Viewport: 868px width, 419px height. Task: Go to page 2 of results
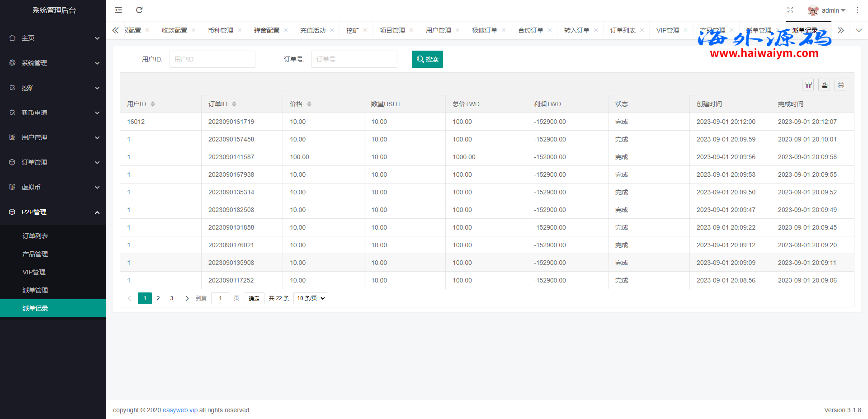(x=158, y=298)
